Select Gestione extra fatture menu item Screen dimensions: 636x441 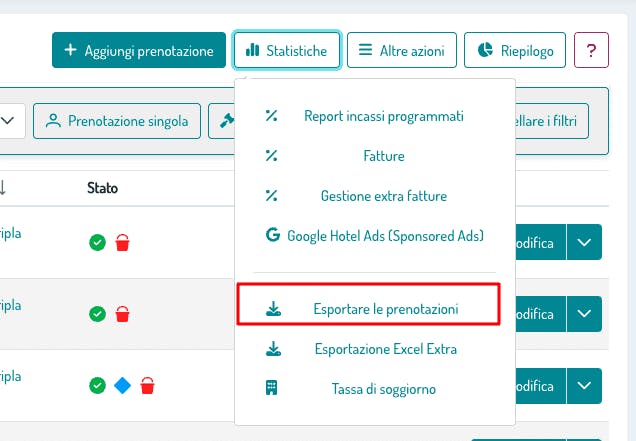[383, 196]
